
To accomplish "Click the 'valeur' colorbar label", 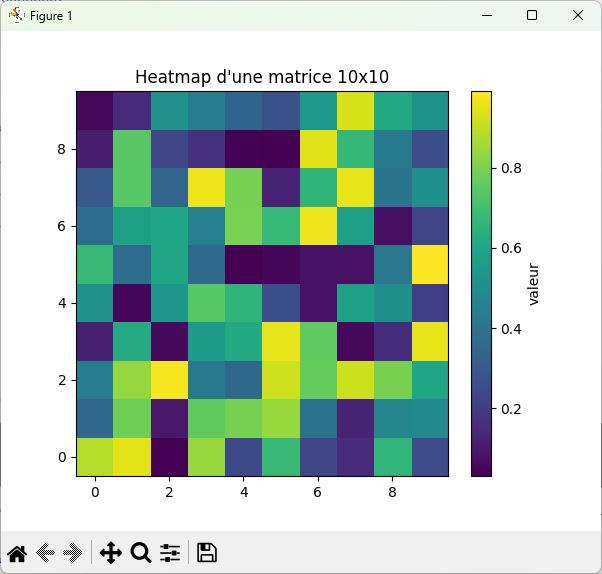I will click(533, 283).
